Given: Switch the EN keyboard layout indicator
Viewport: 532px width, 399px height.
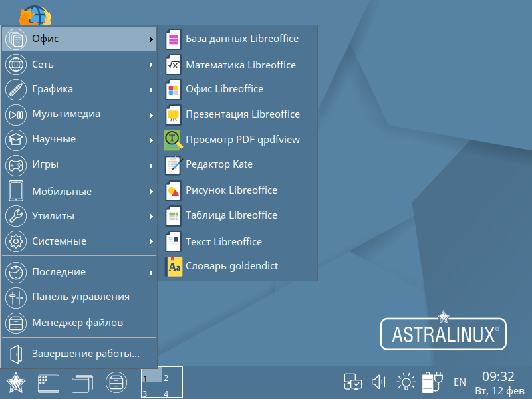Looking at the screenshot, I should coord(460,382).
